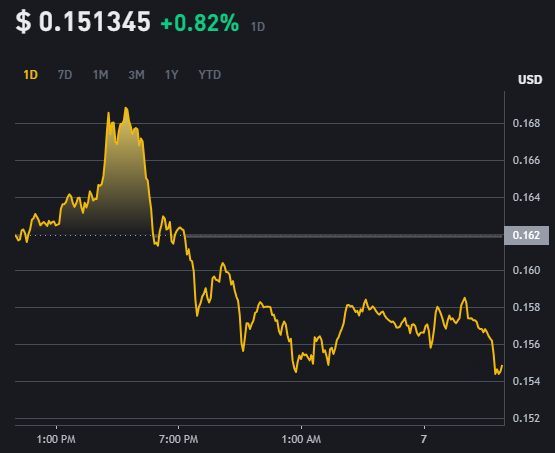Image resolution: width=555 pixels, height=453 pixels.
Task: Click the 0.158 price axis label
Action: 526,307
